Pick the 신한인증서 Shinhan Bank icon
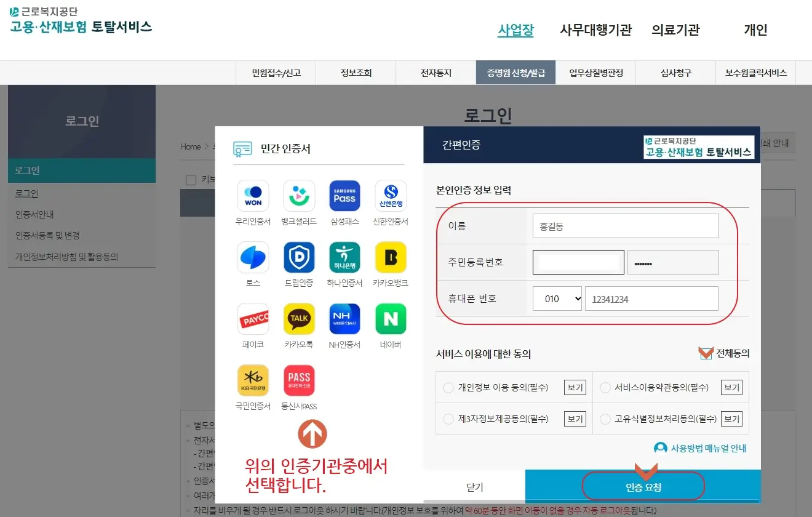The height and width of the screenshot is (517, 812). coord(391,196)
